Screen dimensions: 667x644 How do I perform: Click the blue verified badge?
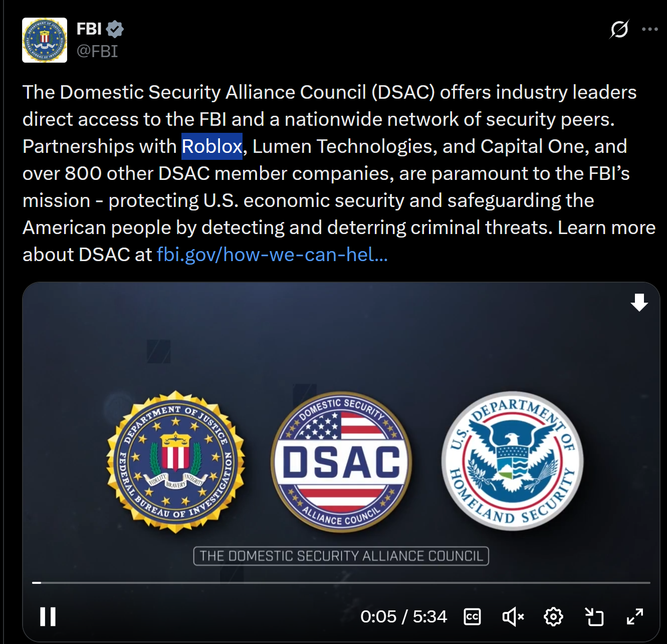tap(115, 29)
